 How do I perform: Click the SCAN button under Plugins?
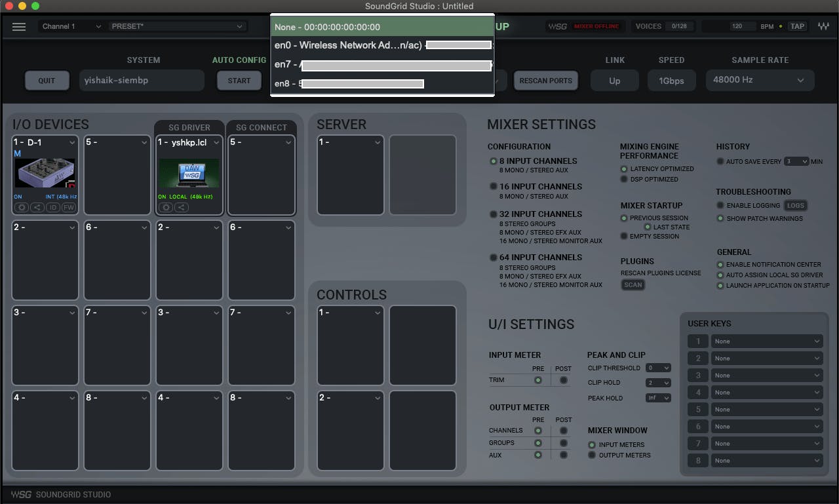633,284
